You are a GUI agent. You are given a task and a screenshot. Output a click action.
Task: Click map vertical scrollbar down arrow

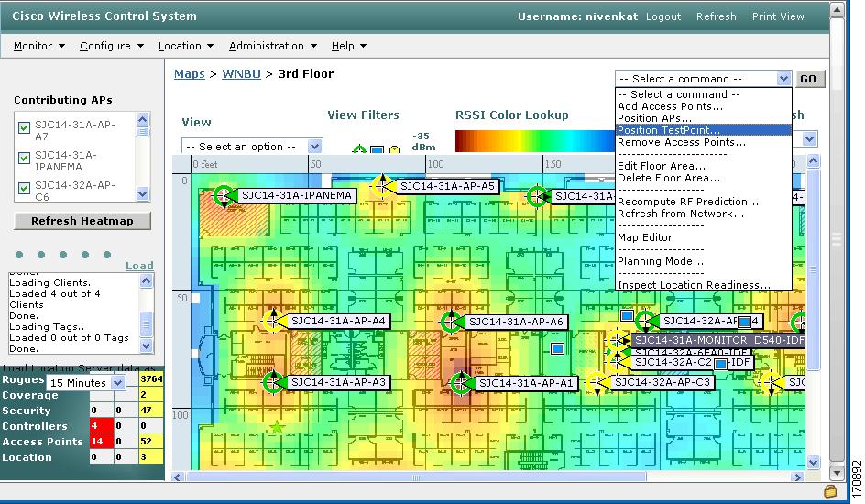pyautogui.click(x=813, y=462)
